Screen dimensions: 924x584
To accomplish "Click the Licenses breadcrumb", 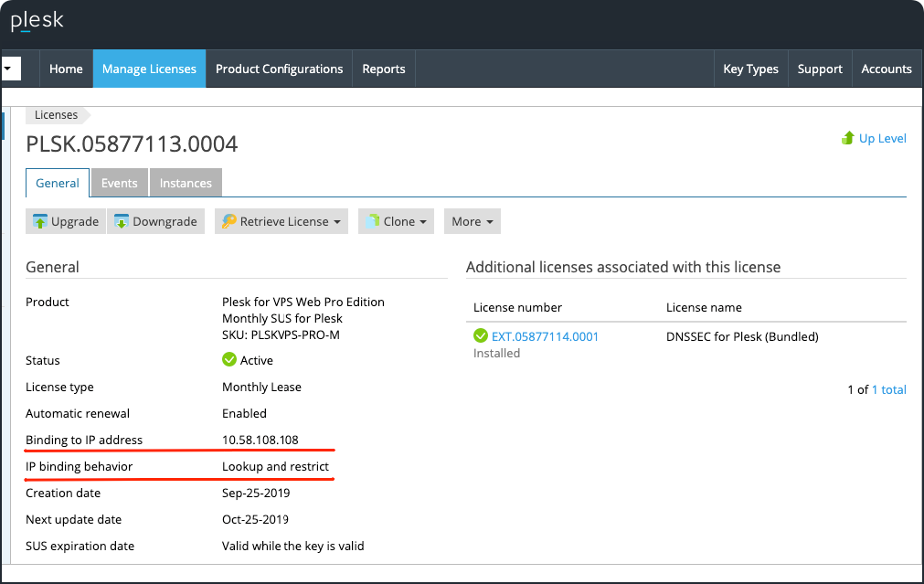I will coord(56,115).
